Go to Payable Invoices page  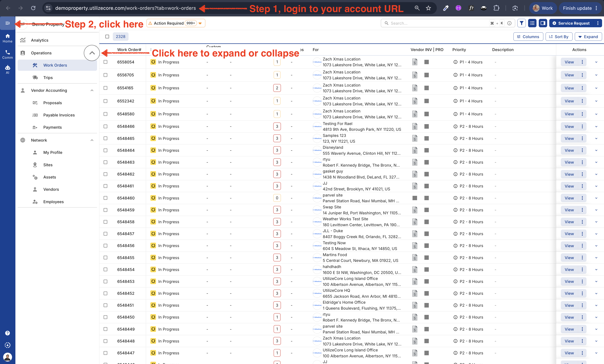57,115
